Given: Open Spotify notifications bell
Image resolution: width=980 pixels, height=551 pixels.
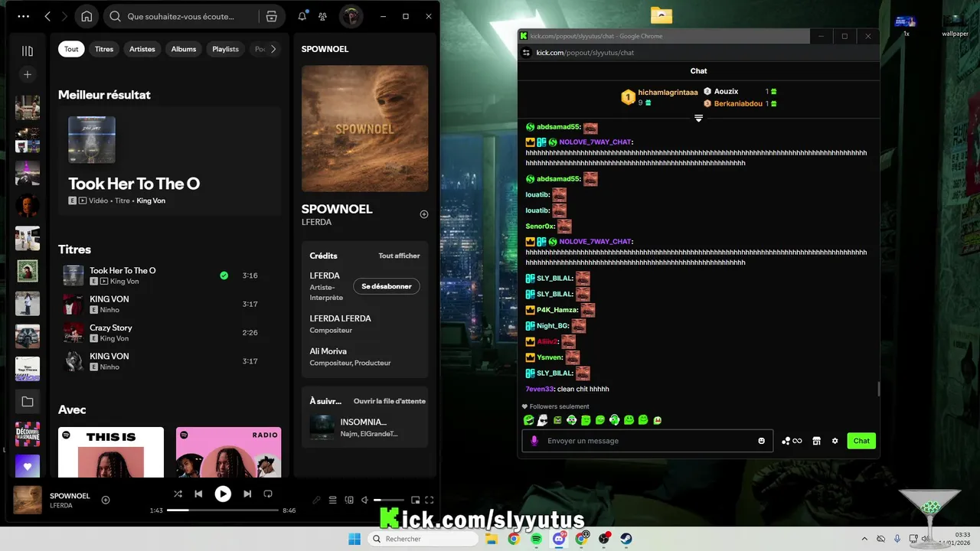Looking at the screenshot, I should pos(302,16).
